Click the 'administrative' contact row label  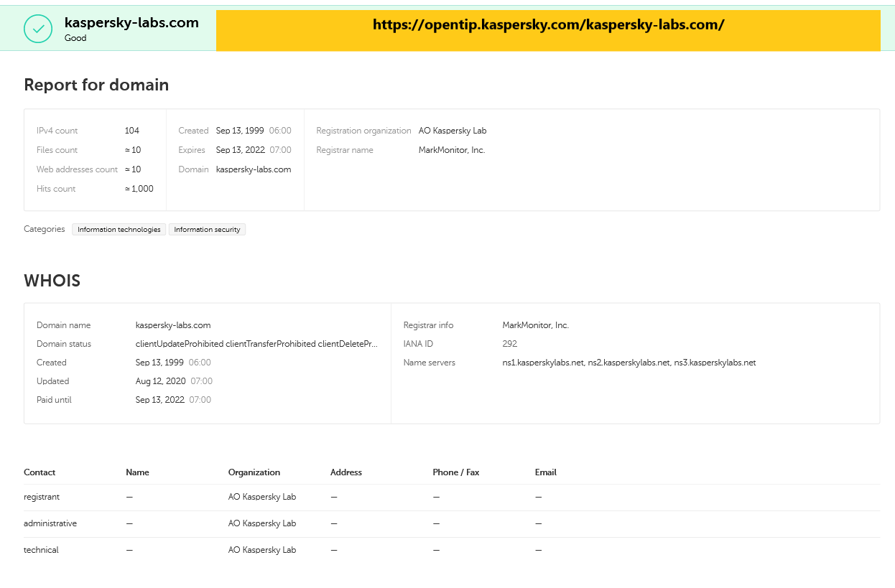(50, 523)
